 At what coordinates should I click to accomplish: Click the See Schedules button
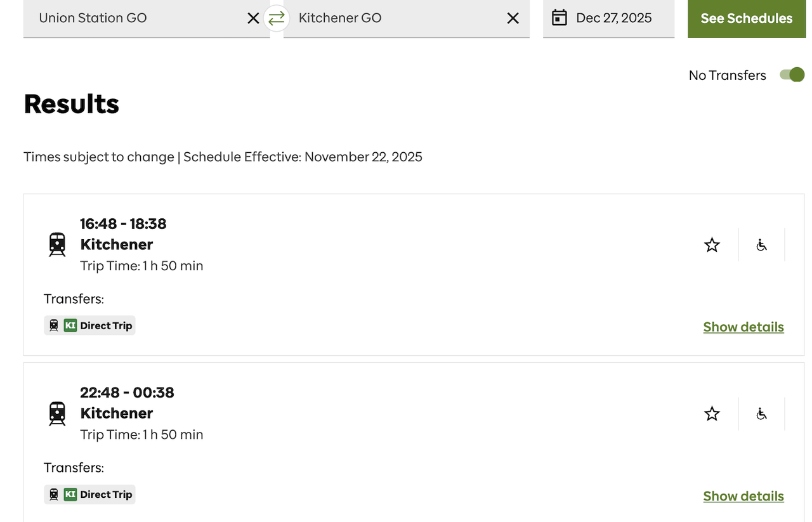[x=746, y=18]
